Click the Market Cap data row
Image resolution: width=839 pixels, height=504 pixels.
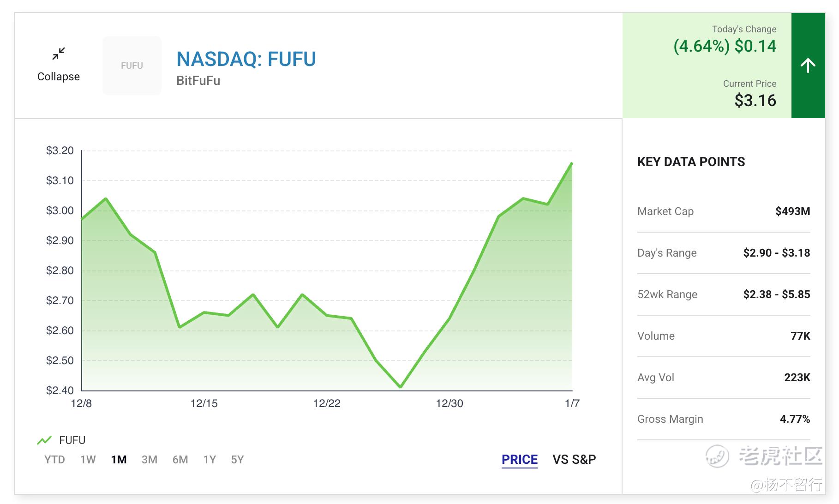tap(723, 211)
